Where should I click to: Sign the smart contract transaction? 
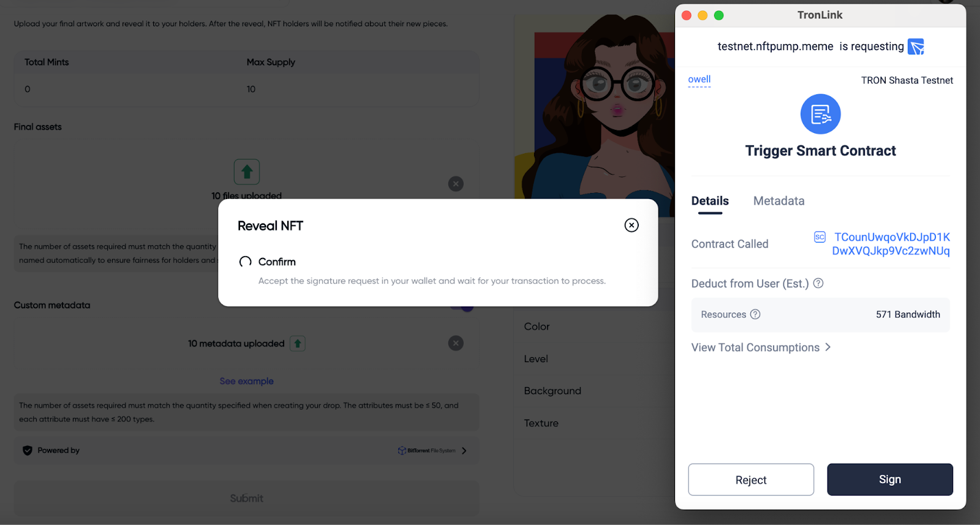(x=890, y=480)
